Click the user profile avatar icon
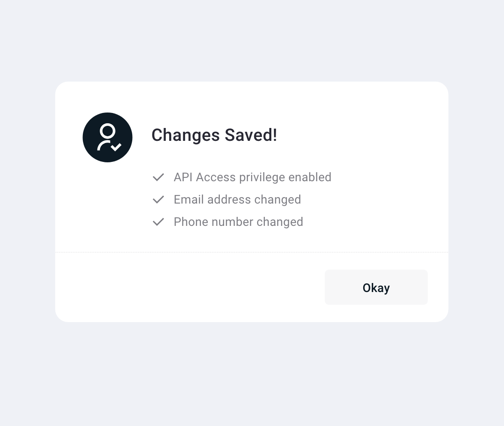 point(107,137)
